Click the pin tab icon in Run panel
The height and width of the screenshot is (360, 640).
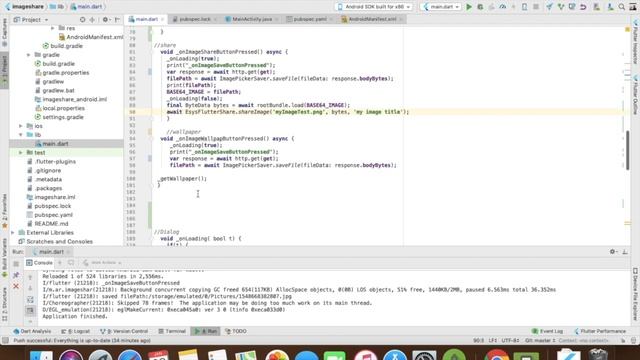(x=16, y=275)
